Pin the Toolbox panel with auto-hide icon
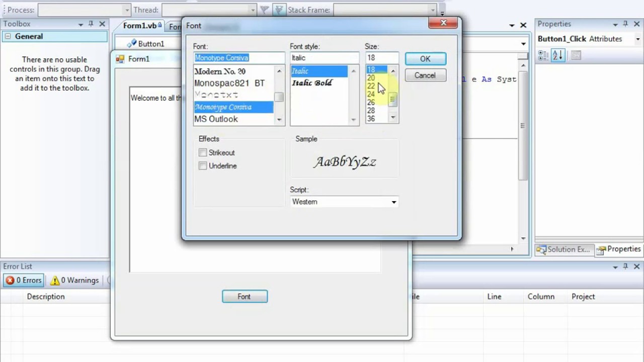The height and width of the screenshot is (362, 644). pyautogui.click(x=91, y=24)
